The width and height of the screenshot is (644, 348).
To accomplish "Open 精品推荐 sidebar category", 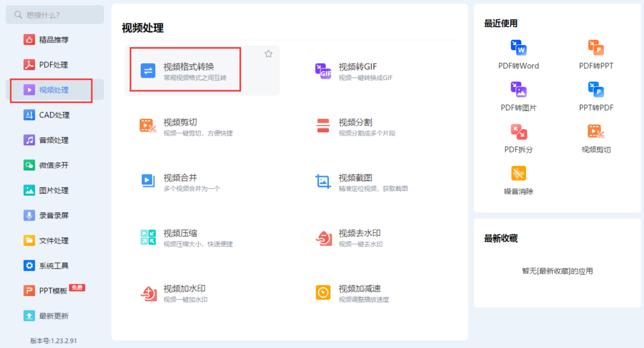I will pos(55,40).
